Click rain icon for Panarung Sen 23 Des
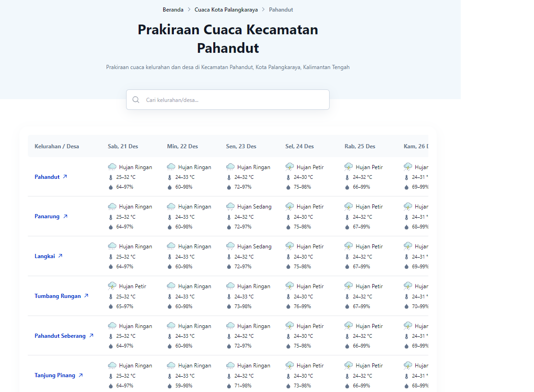The image size is (534, 392). pos(230,206)
